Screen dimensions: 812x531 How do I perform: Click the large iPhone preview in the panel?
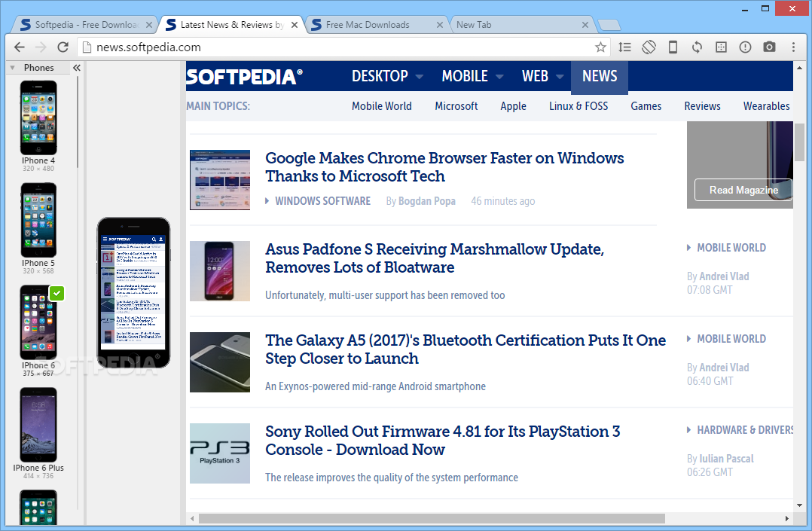133,293
